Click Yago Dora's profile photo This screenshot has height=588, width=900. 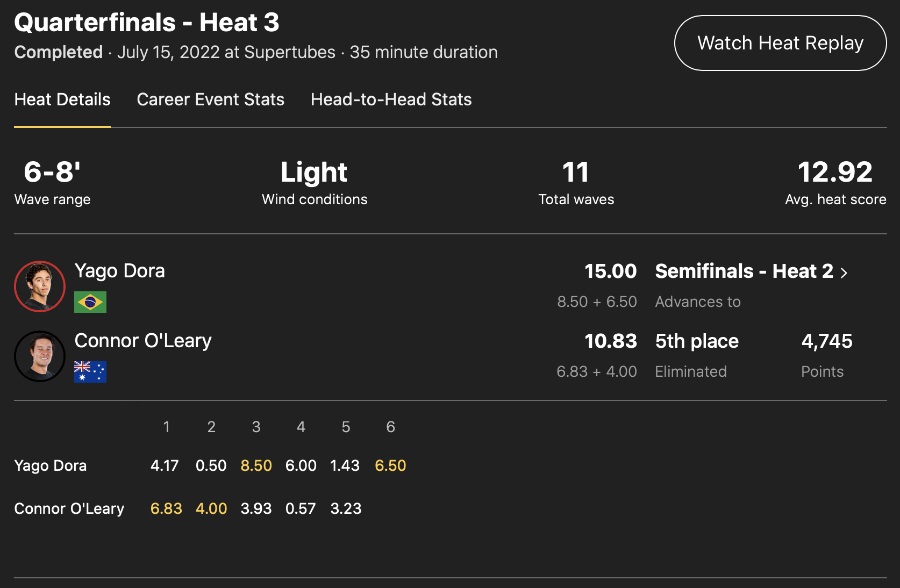pos(40,286)
